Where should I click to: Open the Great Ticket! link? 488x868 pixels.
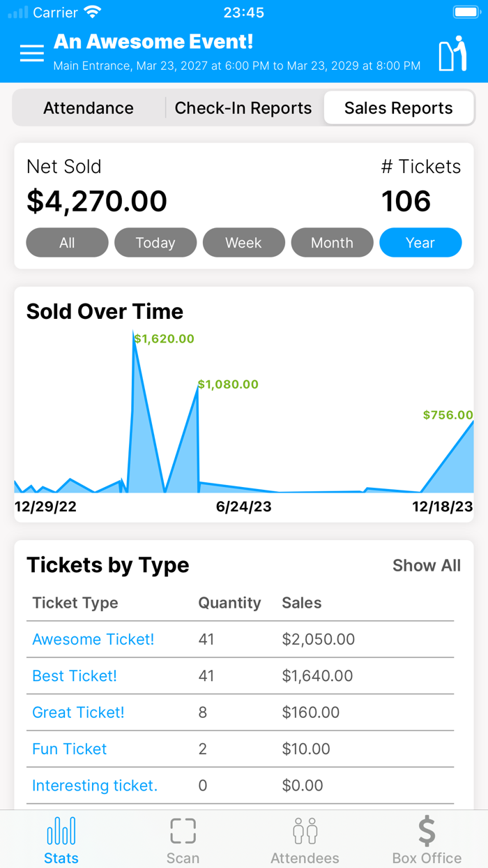tap(78, 712)
